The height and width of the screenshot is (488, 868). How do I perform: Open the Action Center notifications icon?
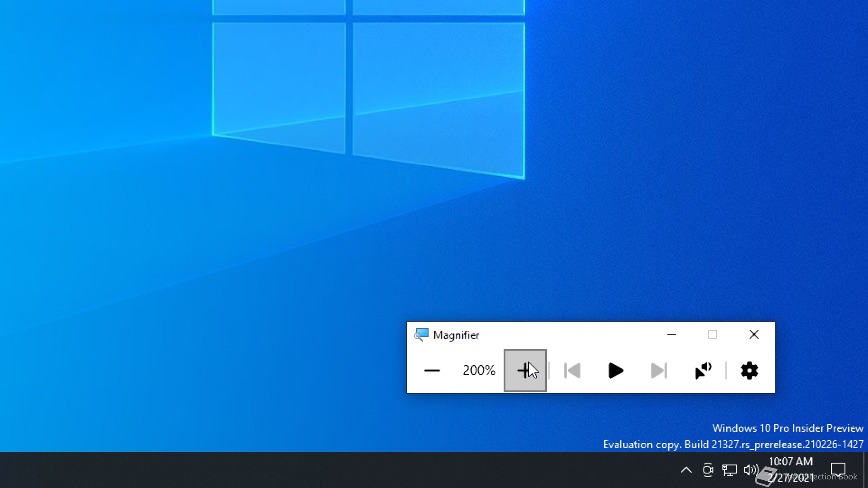[838, 470]
